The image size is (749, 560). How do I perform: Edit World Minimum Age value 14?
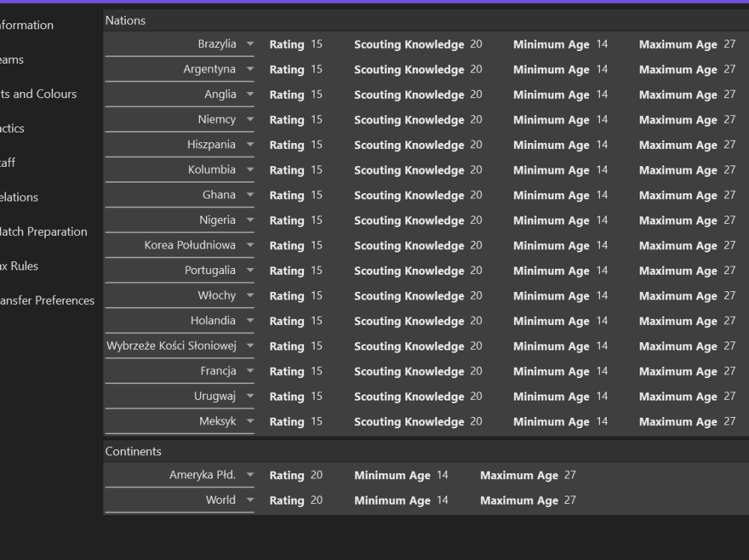click(443, 500)
